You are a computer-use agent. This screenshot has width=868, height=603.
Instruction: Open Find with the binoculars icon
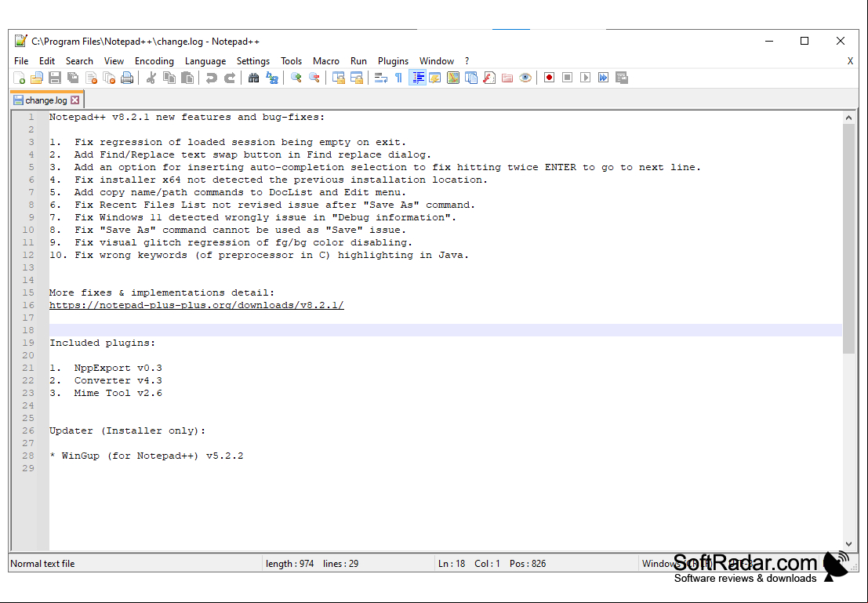tap(253, 78)
